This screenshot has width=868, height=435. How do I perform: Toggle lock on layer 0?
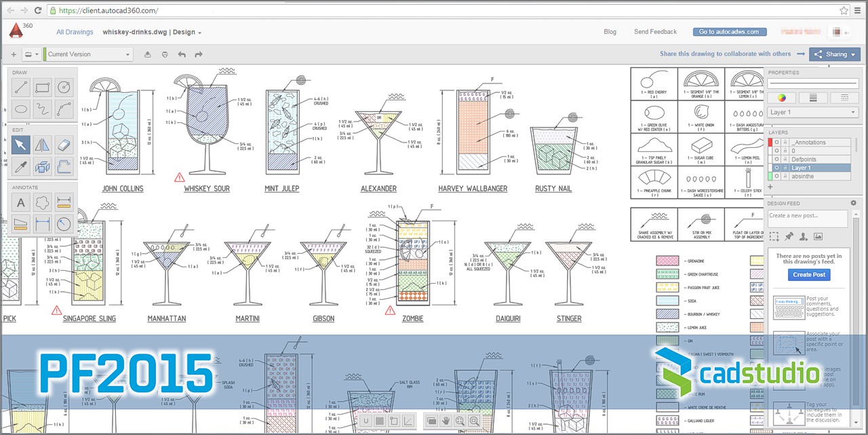pos(785,151)
